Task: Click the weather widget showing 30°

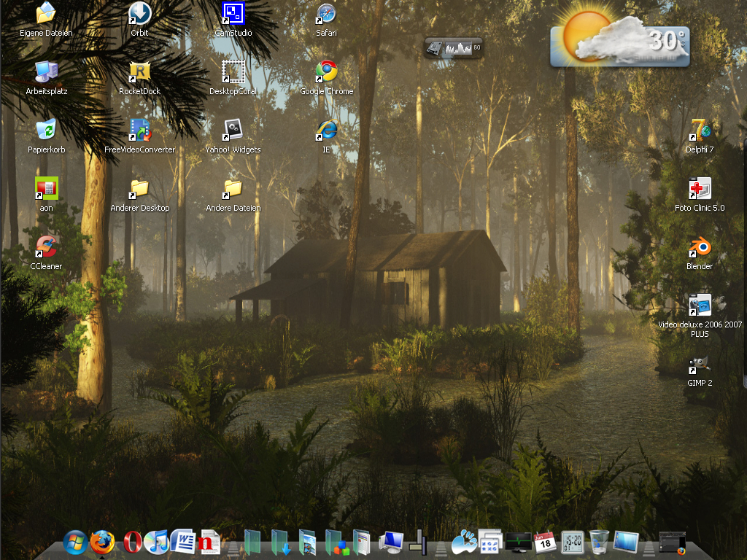Action: [619, 41]
